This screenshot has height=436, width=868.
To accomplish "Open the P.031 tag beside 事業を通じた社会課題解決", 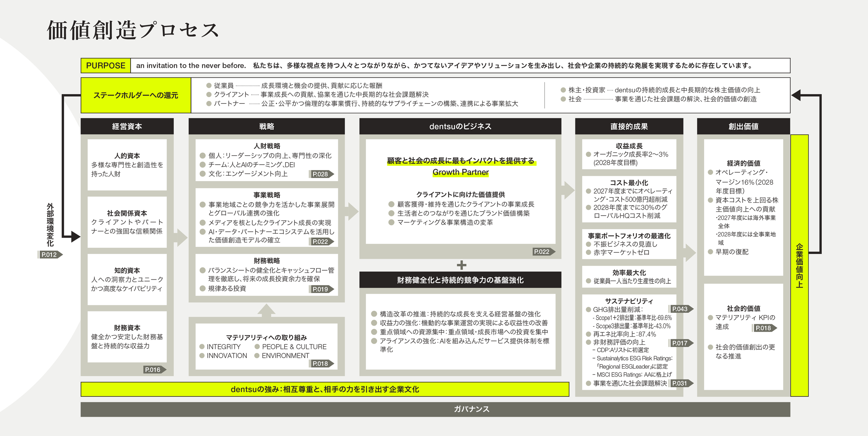I will click(x=681, y=383).
